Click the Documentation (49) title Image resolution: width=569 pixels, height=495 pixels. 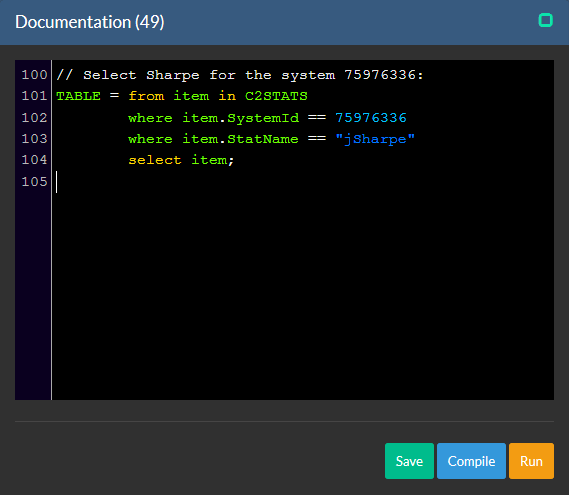pos(90,22)
